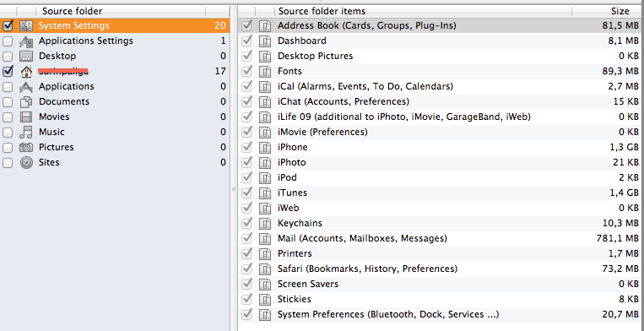Image resolution: width=644 pixels, height=331 pixels.
Task: Click the Dashboard item icon
Action: click(265, 41)
